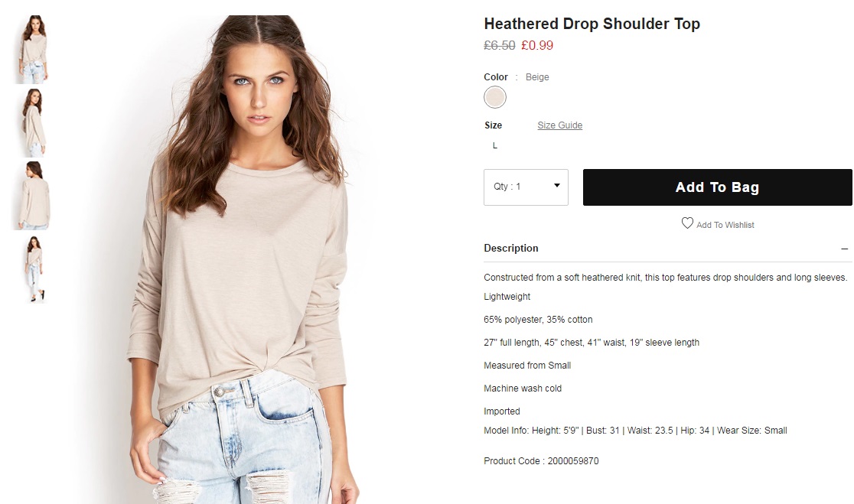The image size is (854, 504).
Task: Select the Beige color swatch
Action: tap(494, 97)
